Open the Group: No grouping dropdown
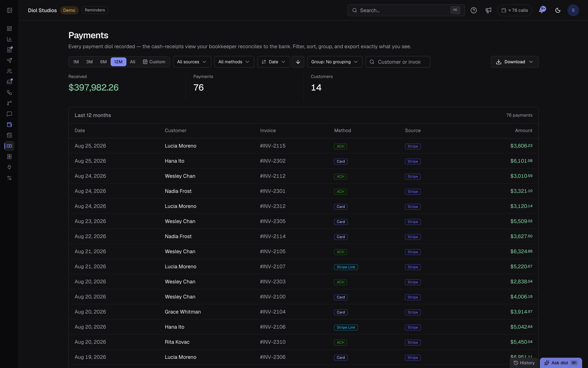 click(x=335, y=62)
